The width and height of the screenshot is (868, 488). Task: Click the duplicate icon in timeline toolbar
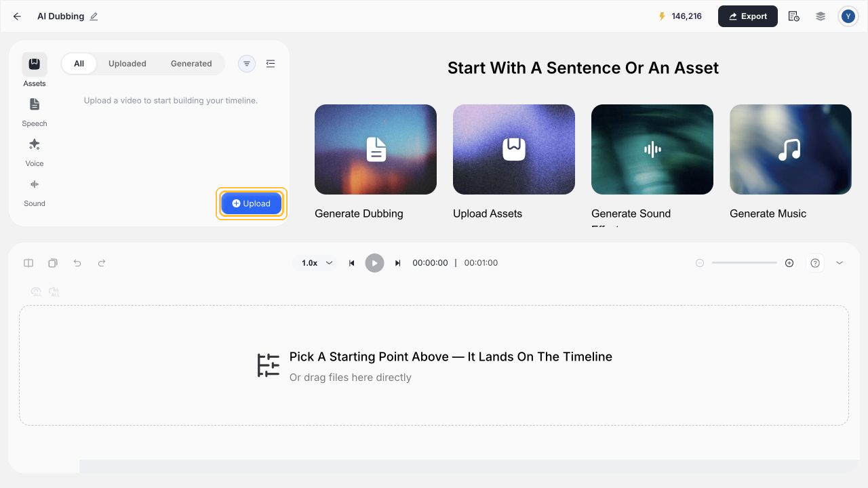pyautogui.click(x=53, y=263)
